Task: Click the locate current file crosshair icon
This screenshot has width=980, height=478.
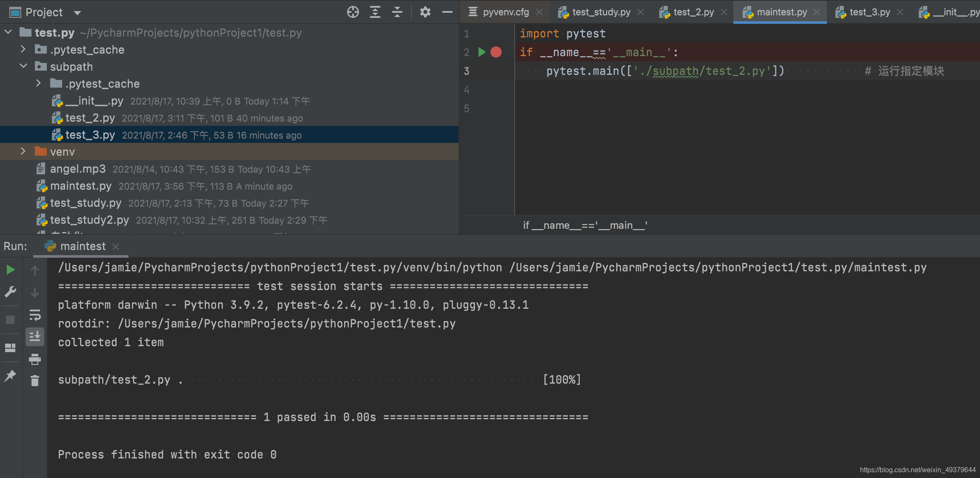Action: [x=353, y=12]
